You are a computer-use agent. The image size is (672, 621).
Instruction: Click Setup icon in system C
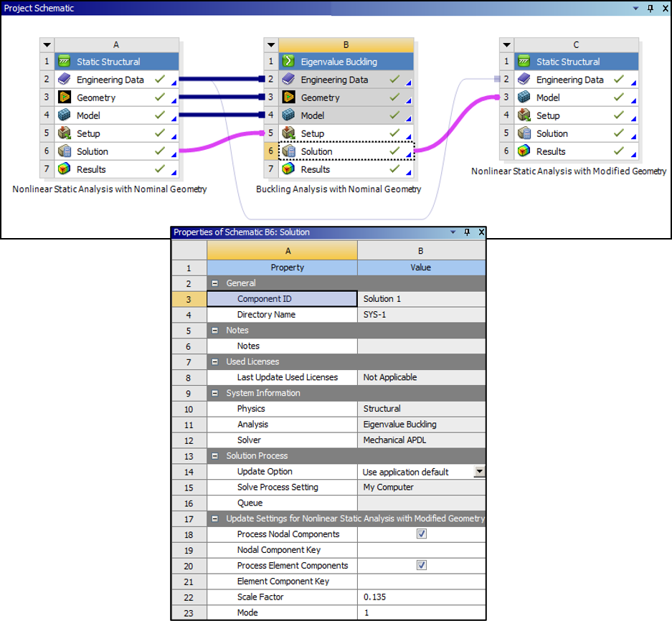click(x=524, y=115)
